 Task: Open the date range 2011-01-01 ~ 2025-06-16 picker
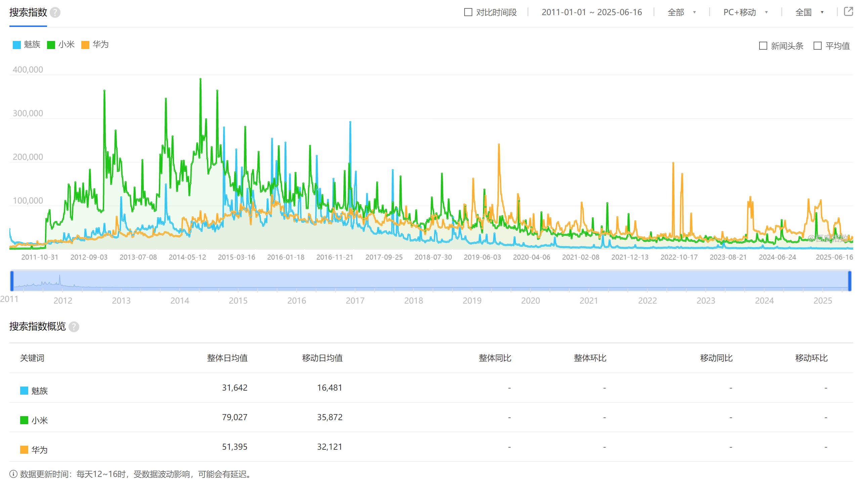coord(592,12)
